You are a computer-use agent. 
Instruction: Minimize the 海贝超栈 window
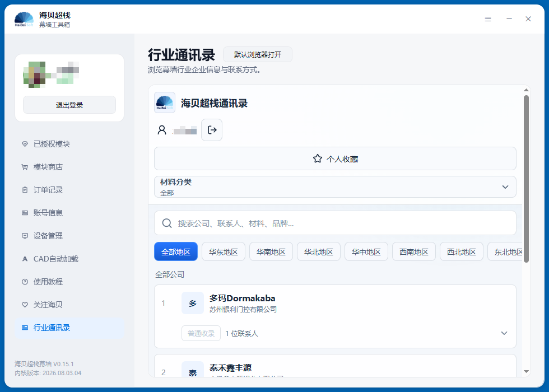point(509,19)
